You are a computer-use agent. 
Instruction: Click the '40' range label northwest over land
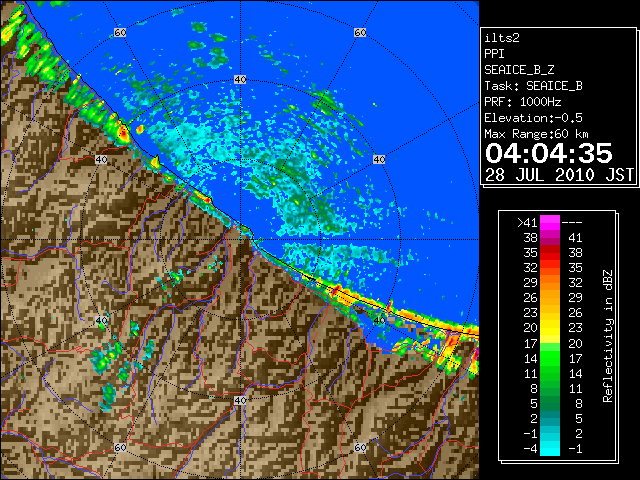pos(101,159)
